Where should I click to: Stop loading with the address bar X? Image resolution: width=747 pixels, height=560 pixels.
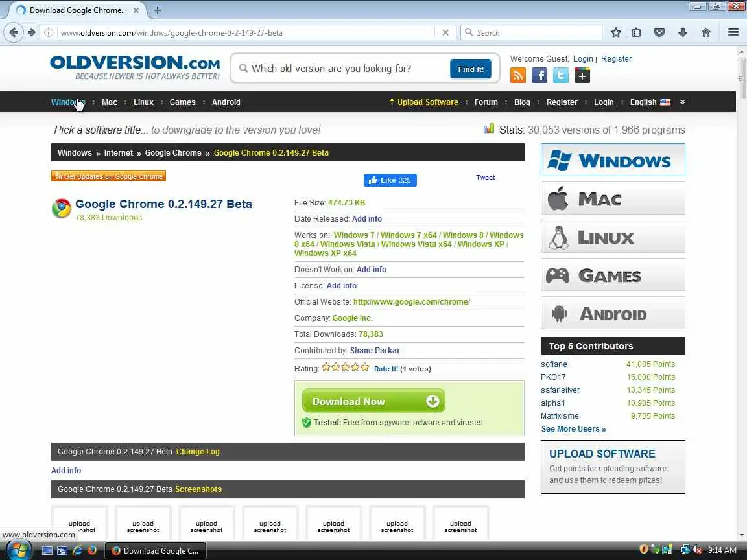(x=445, y=32)
